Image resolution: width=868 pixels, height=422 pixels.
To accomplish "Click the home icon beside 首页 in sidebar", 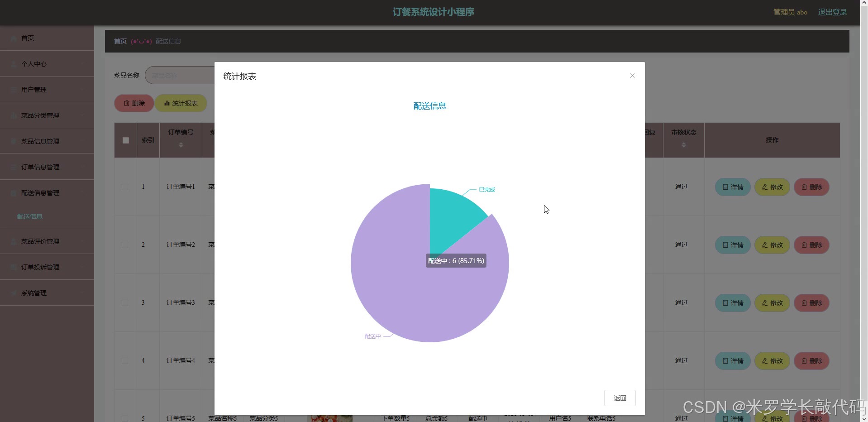I will click(x=13, y=38).
